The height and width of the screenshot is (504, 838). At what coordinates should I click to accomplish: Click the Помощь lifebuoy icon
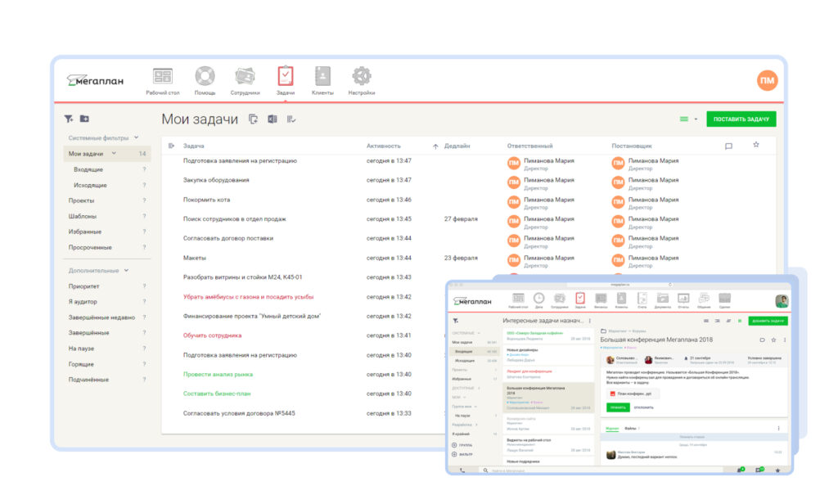[x=204, y=74]
